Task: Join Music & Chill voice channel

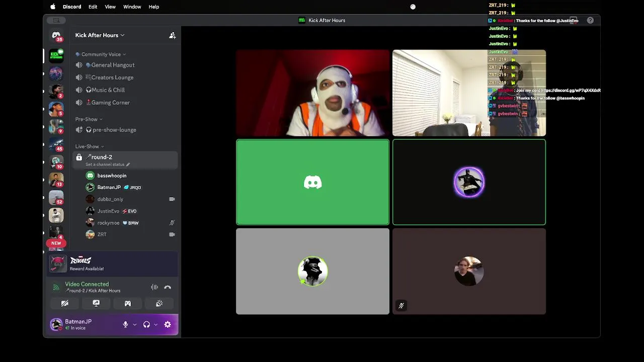Action: click(126, 90)
